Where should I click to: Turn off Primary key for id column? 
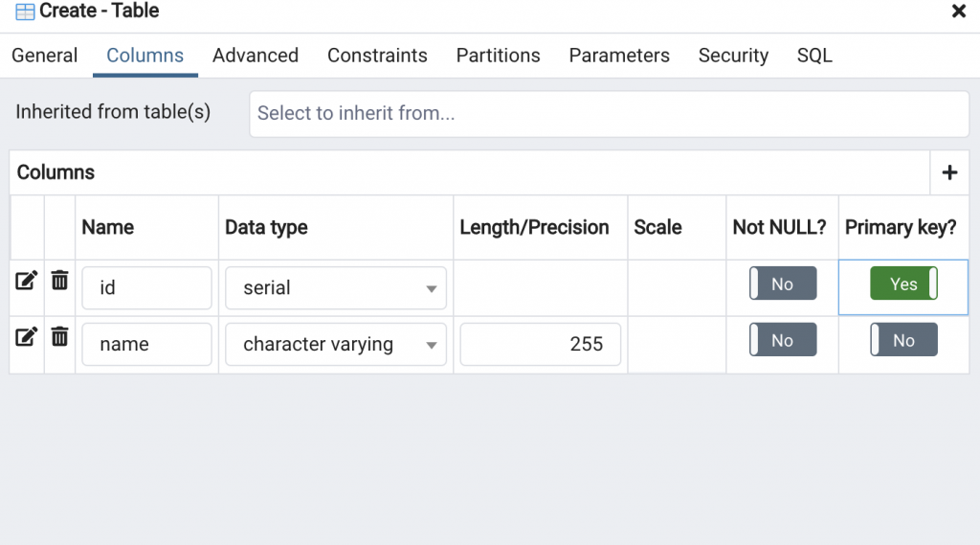pos(903,284)
